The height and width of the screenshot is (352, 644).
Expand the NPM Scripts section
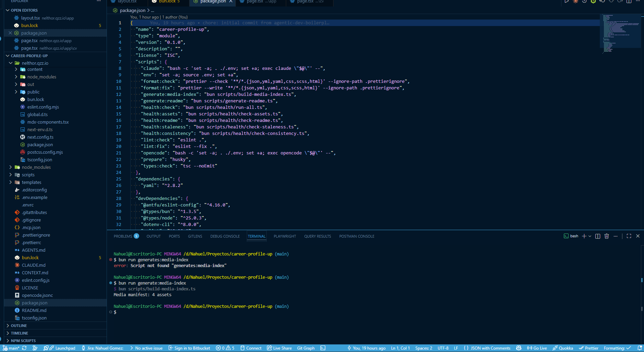pyautogui.click(x=23, y=341)
